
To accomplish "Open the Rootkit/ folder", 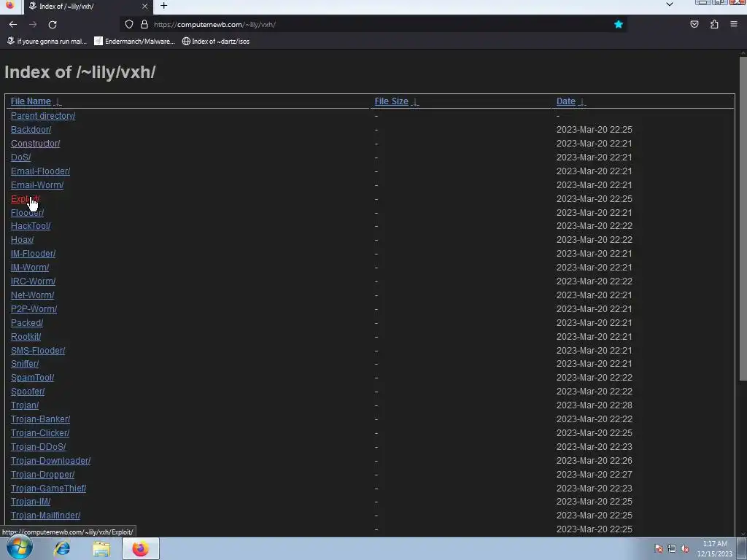I will (26, 337).
